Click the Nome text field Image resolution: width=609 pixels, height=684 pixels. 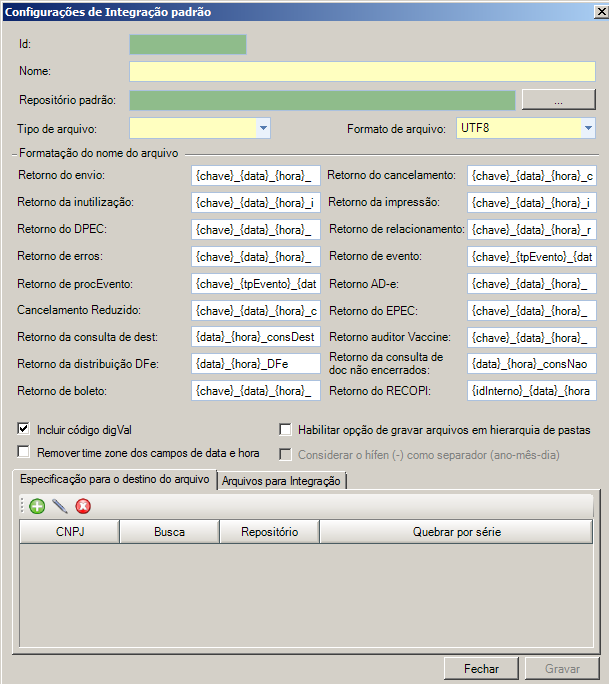point(362,71)
